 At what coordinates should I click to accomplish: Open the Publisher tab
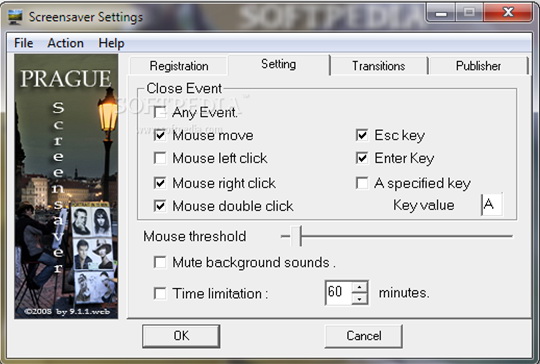[478, 66]
